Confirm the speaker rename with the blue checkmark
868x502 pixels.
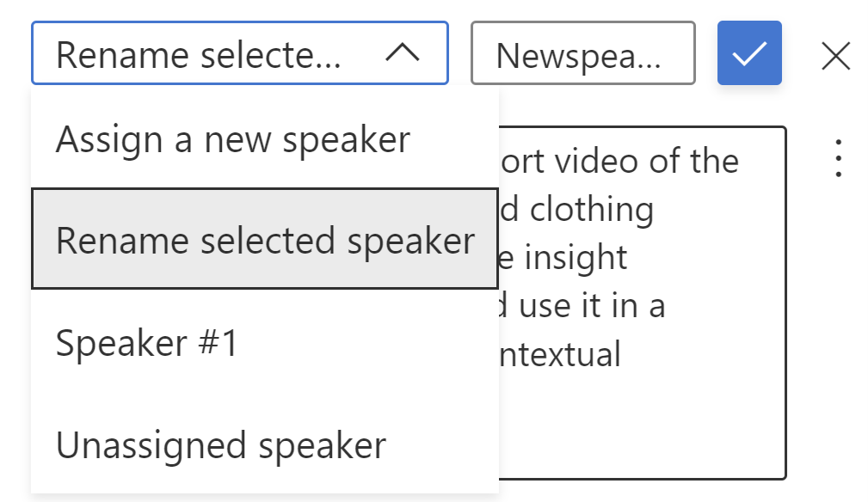pyautogui.click(x=749, y=53)
